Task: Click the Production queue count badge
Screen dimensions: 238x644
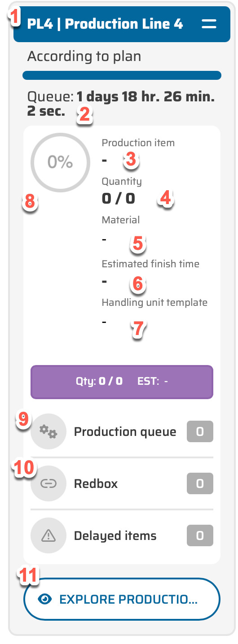Action: point(200,432)
